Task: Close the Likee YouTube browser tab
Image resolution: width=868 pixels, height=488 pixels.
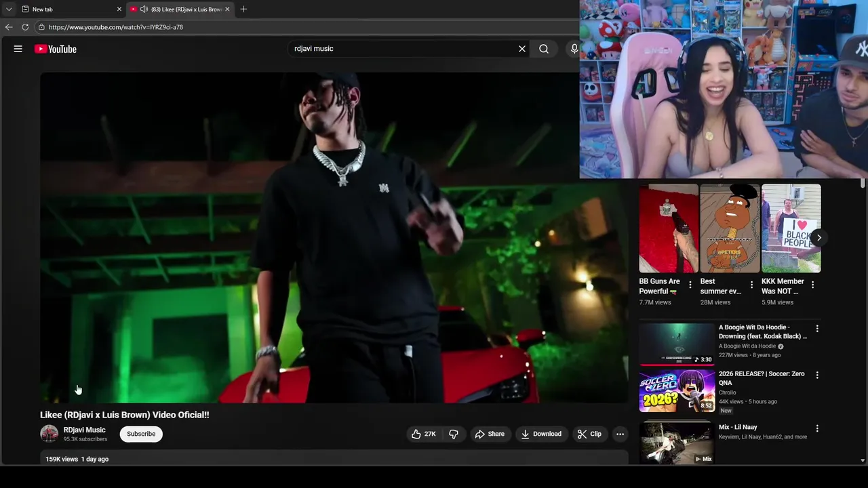Action: (227, 9)
